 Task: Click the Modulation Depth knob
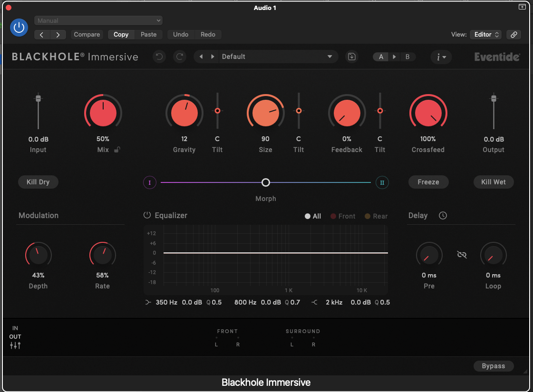pyautogui.click(x=39, y=255)
